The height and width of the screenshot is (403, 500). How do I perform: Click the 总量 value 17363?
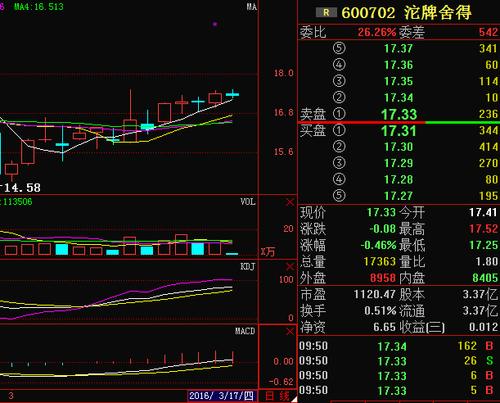[x=380, y=261]
